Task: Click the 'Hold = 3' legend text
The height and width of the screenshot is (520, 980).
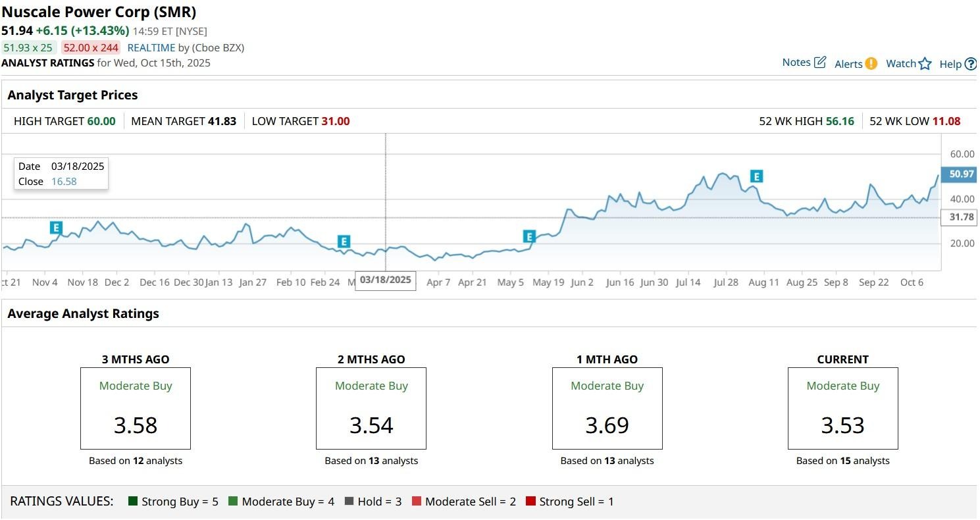Action: 380,502
